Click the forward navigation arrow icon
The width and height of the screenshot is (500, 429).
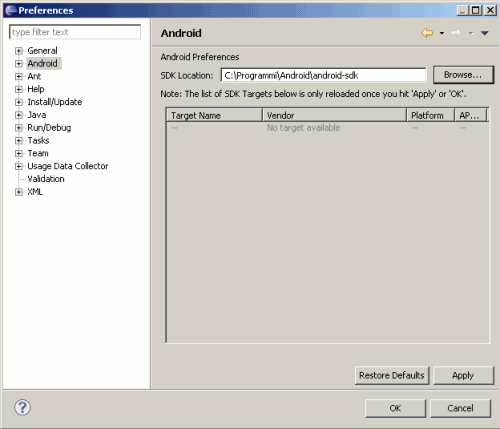[456, 33]
